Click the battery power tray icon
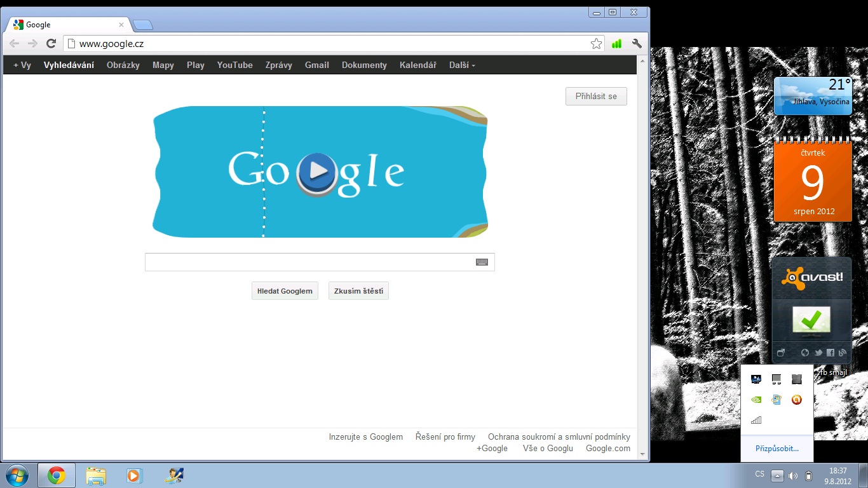Image resolution: width=868 pixels, height=488 pixels. tap(808, 475)
